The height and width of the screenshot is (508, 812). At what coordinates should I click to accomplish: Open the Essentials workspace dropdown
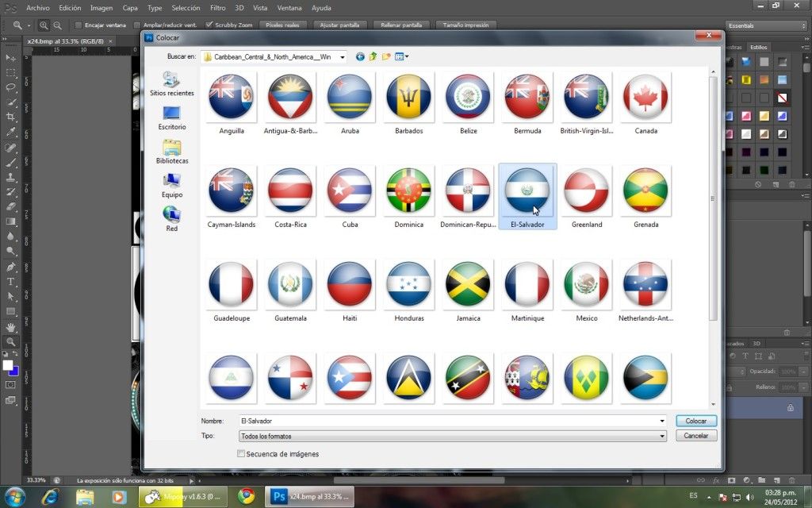pos(767,25)
